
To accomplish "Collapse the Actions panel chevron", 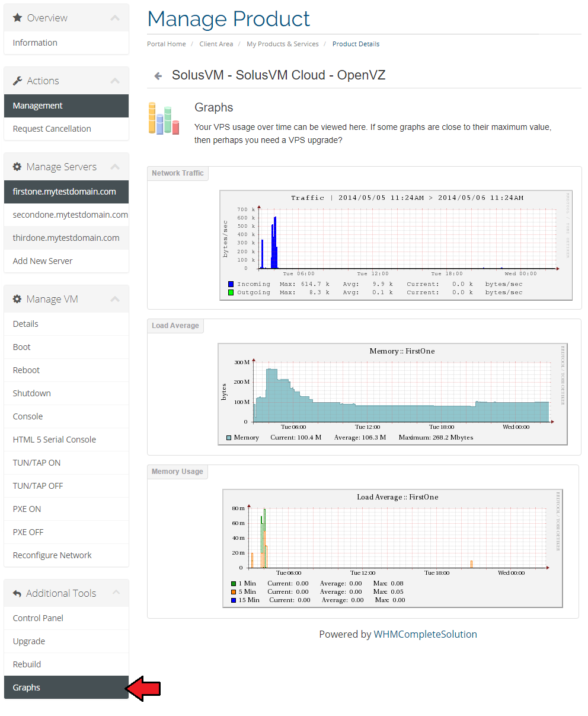I will coord(116,81).
